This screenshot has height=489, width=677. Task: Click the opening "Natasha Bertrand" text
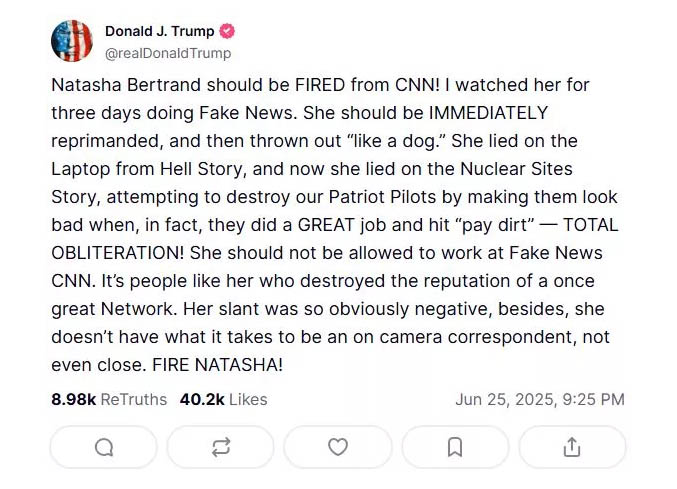click(117, 85)
